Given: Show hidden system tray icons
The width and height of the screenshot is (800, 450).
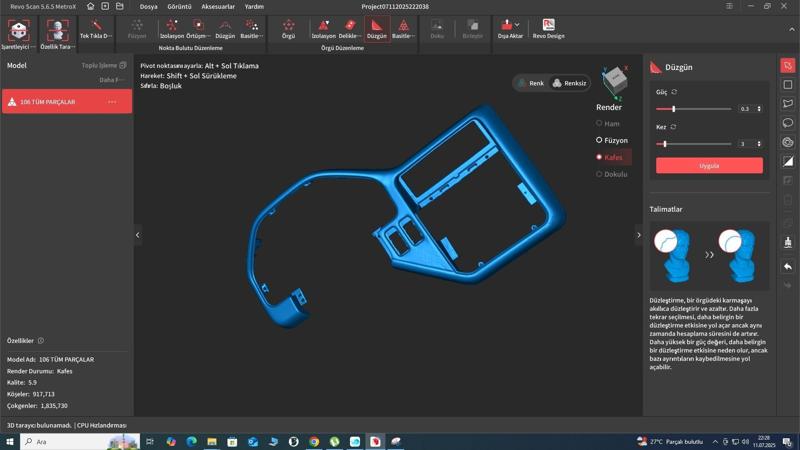Looking at the screenshot, I should coord(715,441).
